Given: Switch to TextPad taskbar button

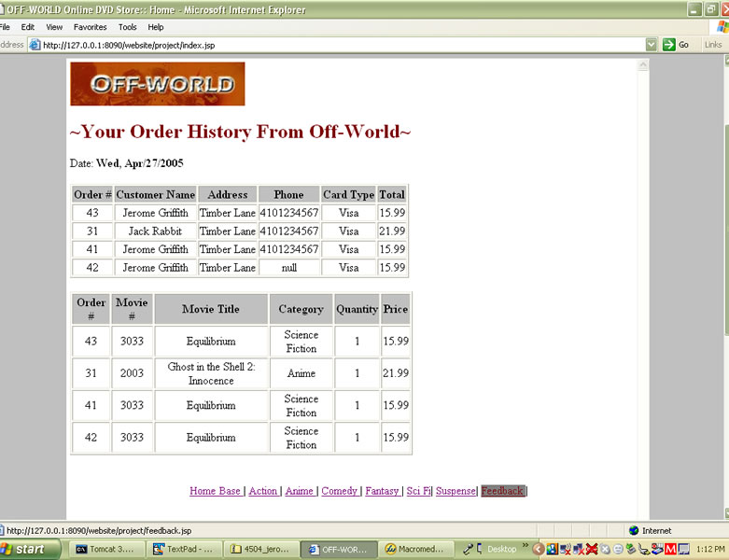Looking at the screenshot, I should coord(184,550).
